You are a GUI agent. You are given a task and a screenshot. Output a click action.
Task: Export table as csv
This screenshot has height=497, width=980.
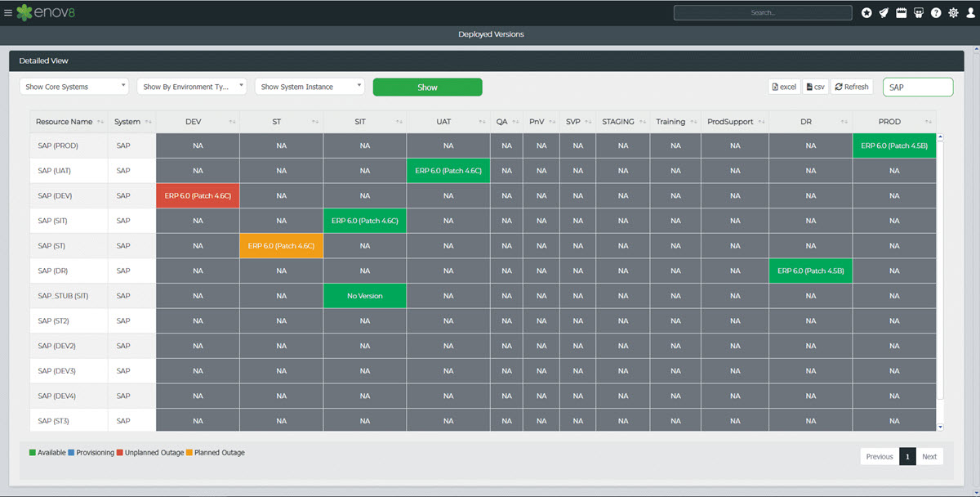pyautogui.click(x=815, y=87)
